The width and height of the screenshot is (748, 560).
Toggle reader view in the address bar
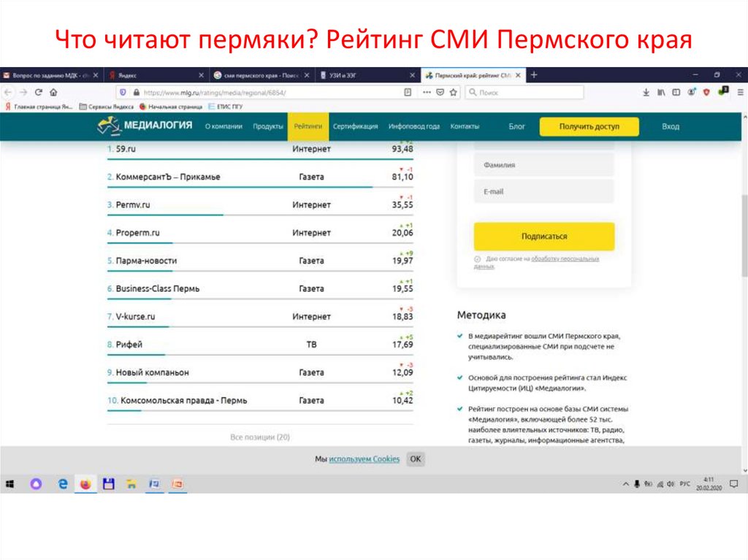point(408,93)
